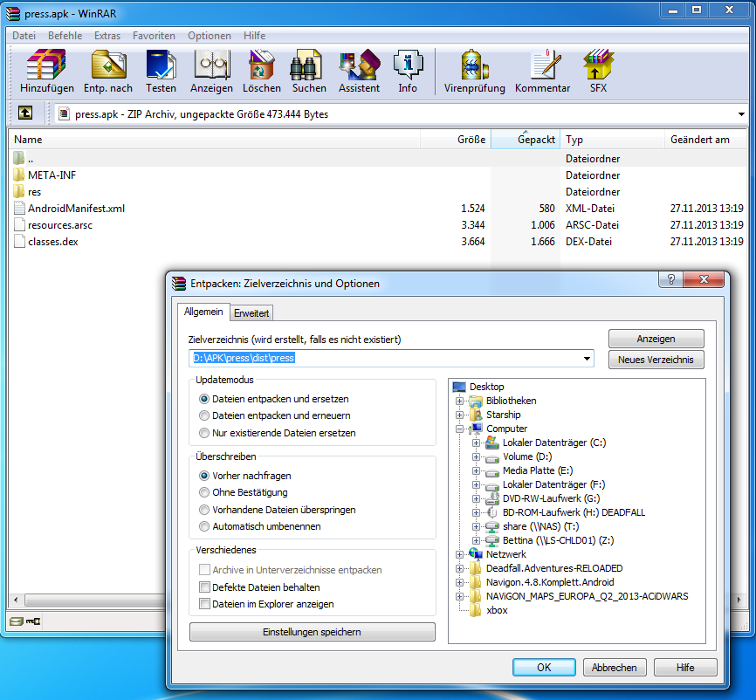Enable 'Defekte Dateien behalten' checkbox
This screenshot has width=756, height=700.
(x=205, y=587)
